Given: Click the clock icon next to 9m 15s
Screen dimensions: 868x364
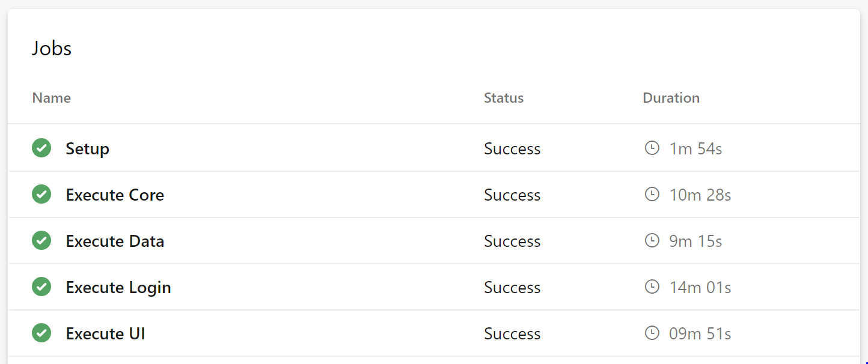Looking at the screenshot, I should (x=652, y=240).
